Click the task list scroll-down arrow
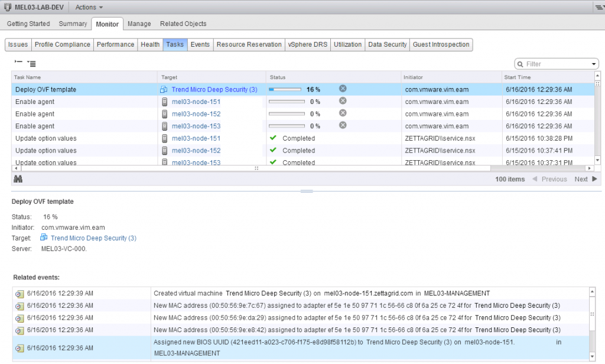Screen dimensions: 605x364 point(597,160)
